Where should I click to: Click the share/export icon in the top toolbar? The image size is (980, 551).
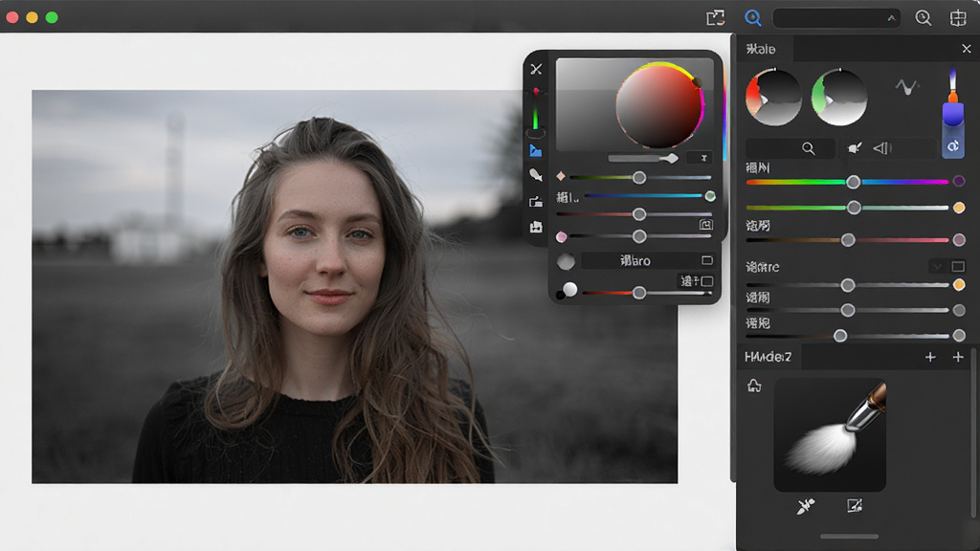pos(715,17)
